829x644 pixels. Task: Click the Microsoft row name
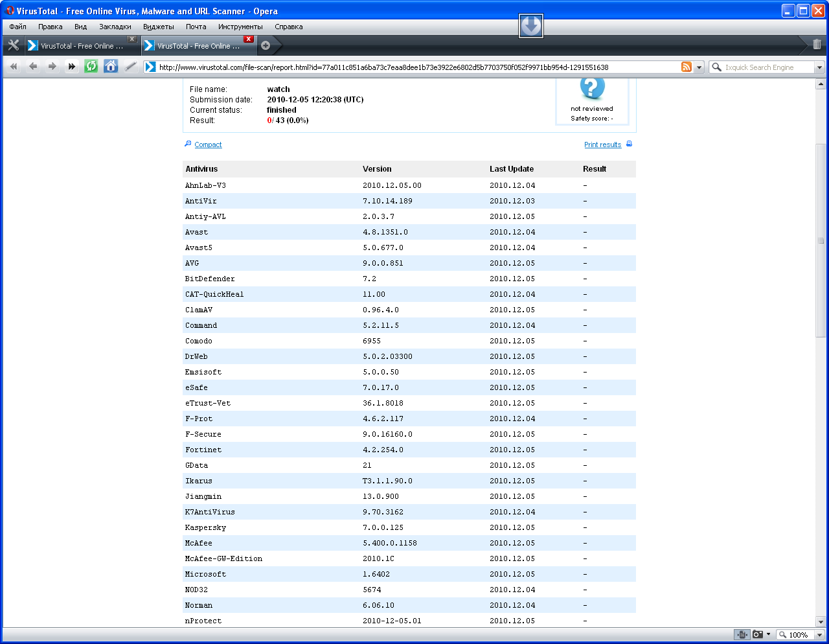205,574
